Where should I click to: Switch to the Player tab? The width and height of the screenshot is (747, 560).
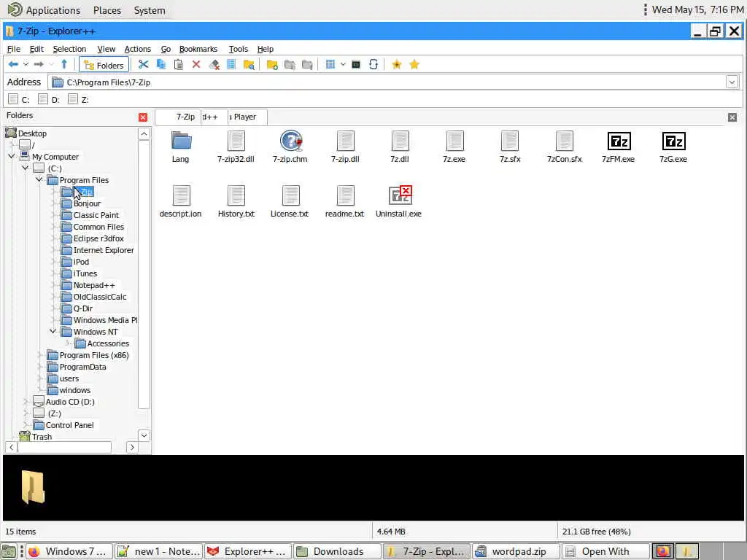247,117
